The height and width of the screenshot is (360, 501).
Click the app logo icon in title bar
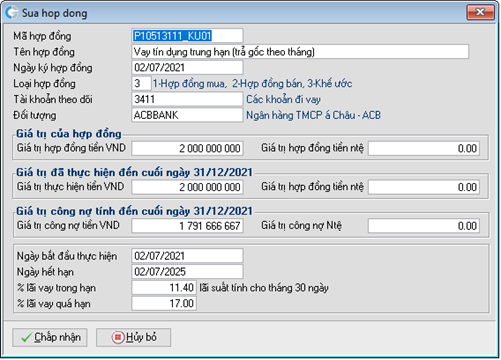[x=11, y=13]
